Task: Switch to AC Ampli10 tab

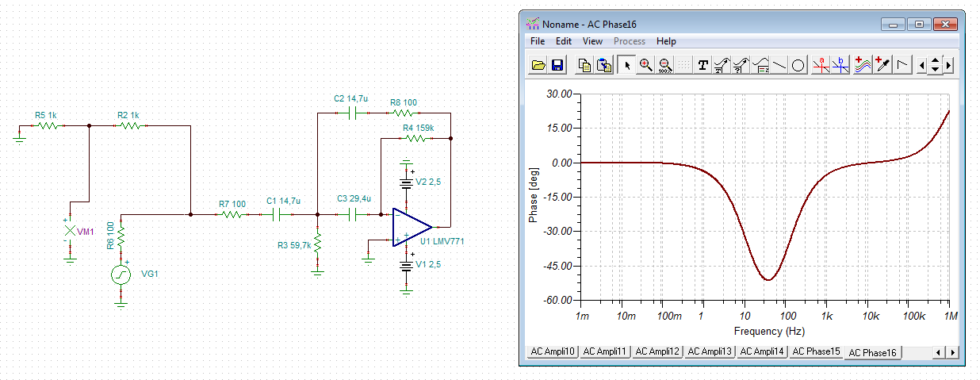Action: [x=553, y=351]
